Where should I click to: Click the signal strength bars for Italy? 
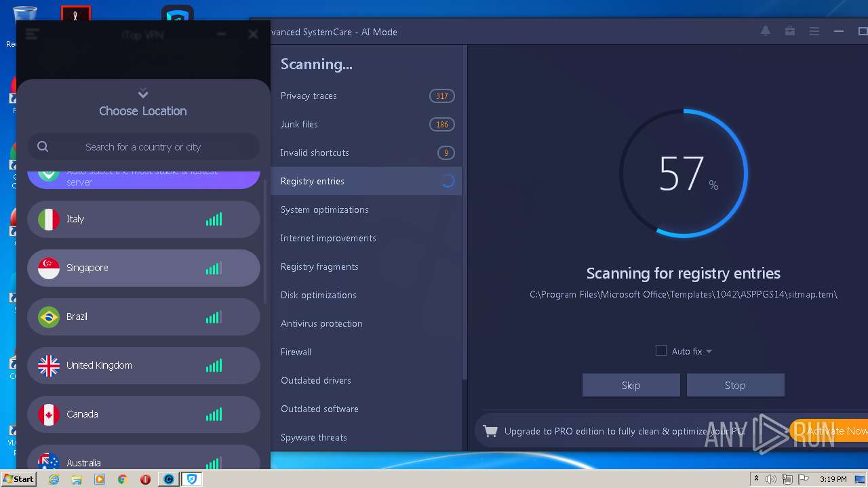(214, 219)
